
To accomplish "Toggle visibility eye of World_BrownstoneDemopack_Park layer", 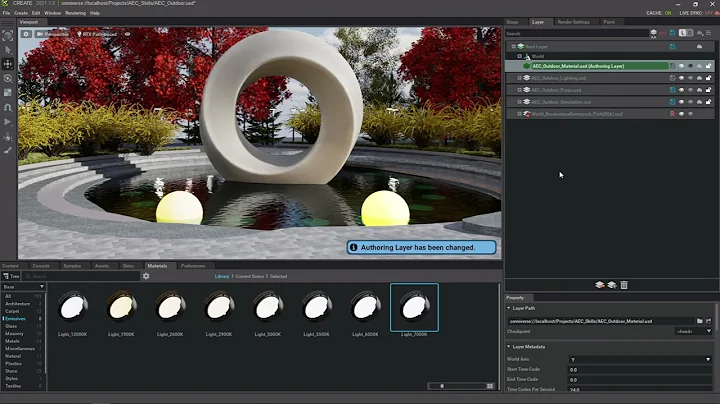I will click(x=681, y=114).
